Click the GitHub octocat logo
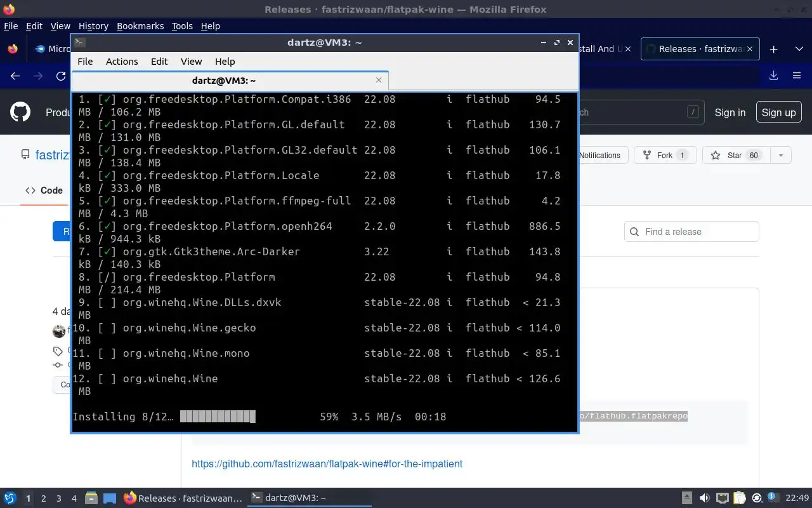 pyautogui.click(x=20, y=112)
